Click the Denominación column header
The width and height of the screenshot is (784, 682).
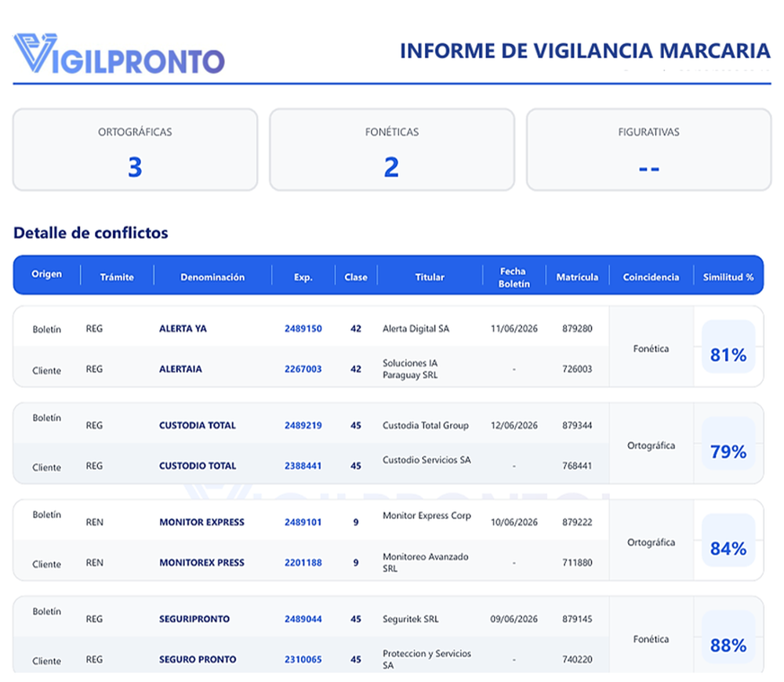[x=212, y=277]
